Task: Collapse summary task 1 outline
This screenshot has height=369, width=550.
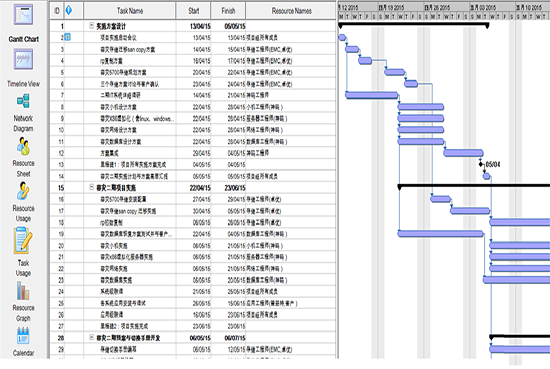Action: point(92,26)
